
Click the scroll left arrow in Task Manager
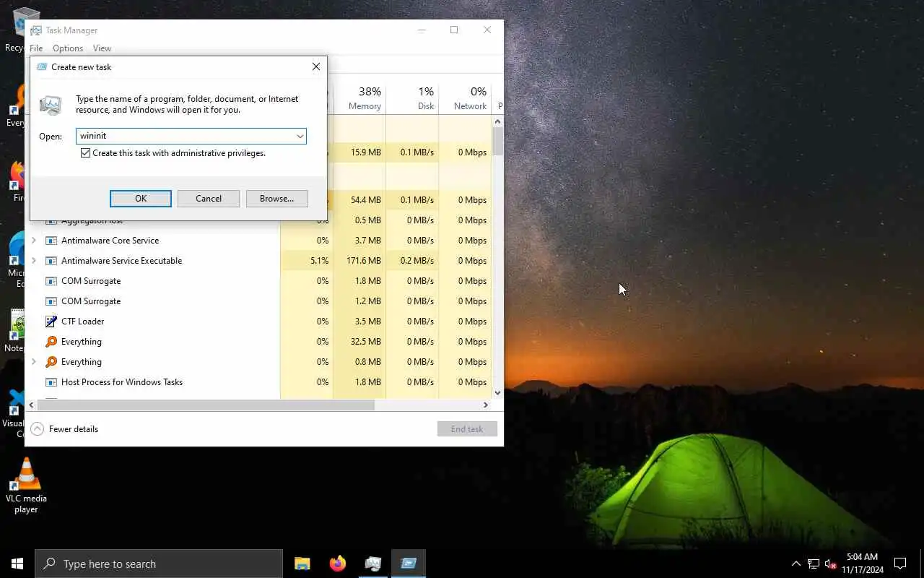31,405
